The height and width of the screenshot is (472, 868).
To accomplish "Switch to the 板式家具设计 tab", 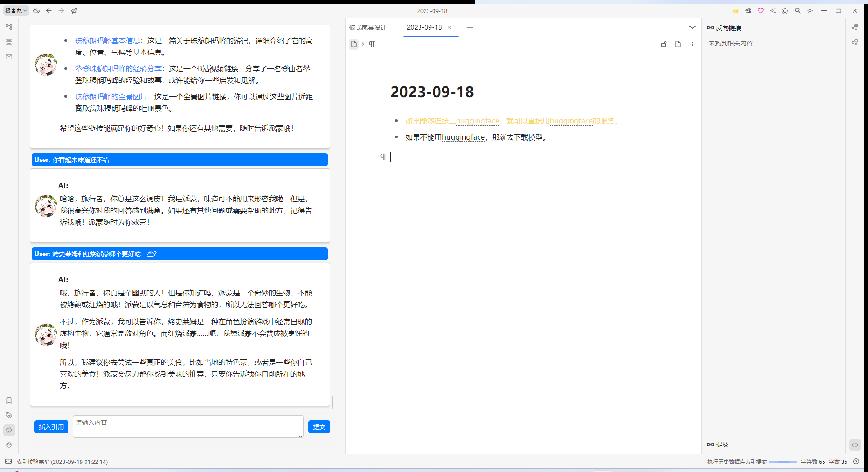I will click(368, 27).
